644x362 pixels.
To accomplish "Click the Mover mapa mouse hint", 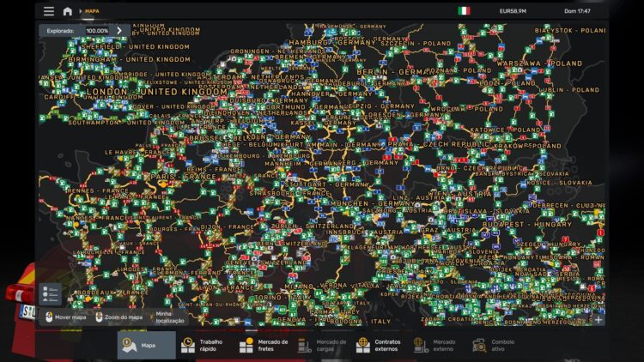I will [x=66, y=317].
